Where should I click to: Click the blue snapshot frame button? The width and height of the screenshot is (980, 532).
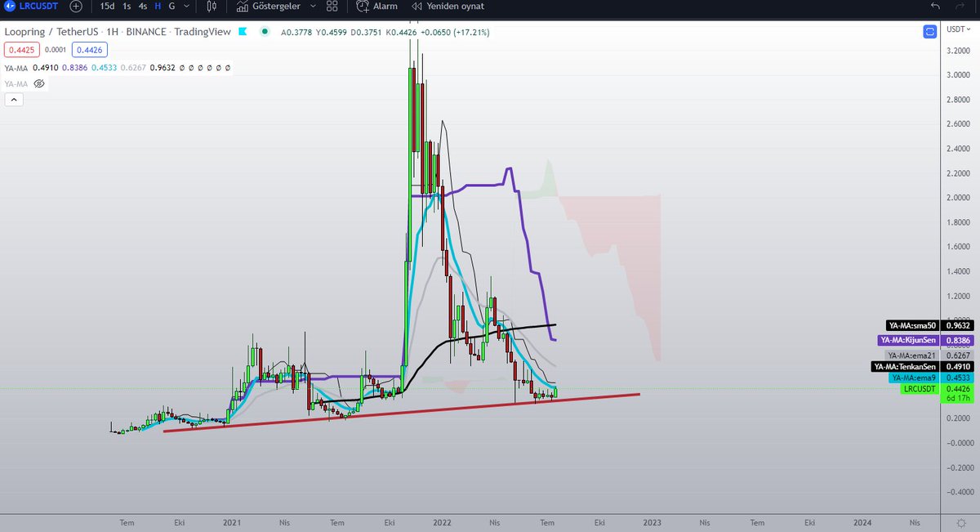(929, 32)
